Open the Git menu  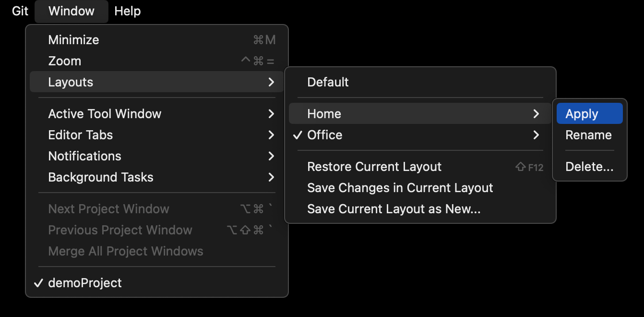[19, 11]
